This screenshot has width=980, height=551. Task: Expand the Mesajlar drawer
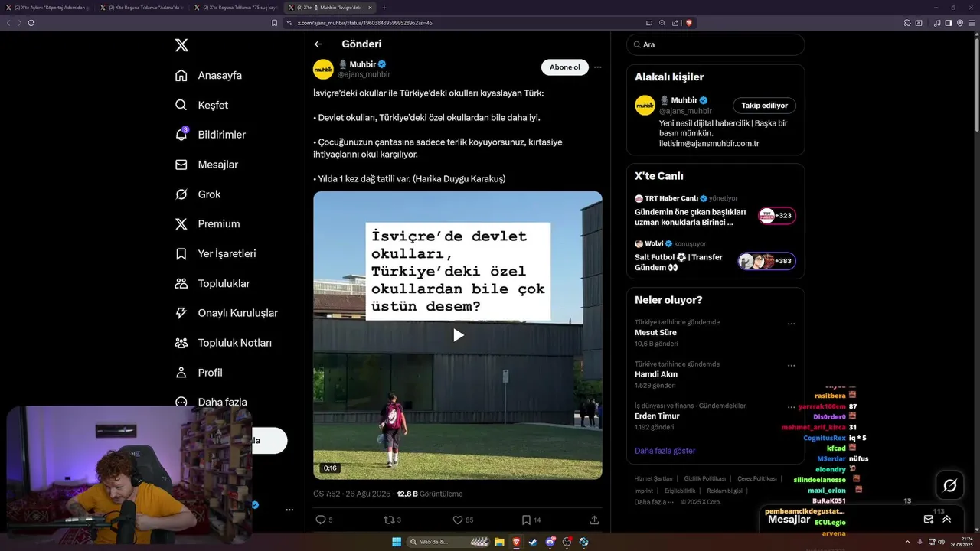[947, 519]
